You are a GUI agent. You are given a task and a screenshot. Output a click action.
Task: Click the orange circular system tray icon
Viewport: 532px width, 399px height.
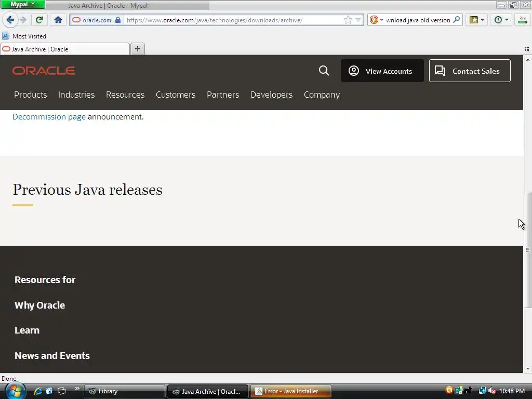(x=449, y=391)
